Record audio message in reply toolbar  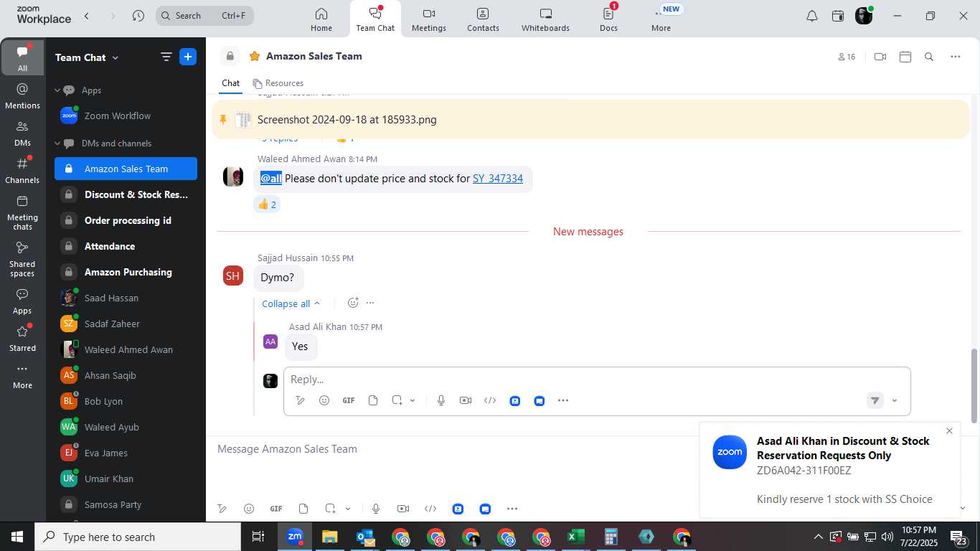coord(441,400)
